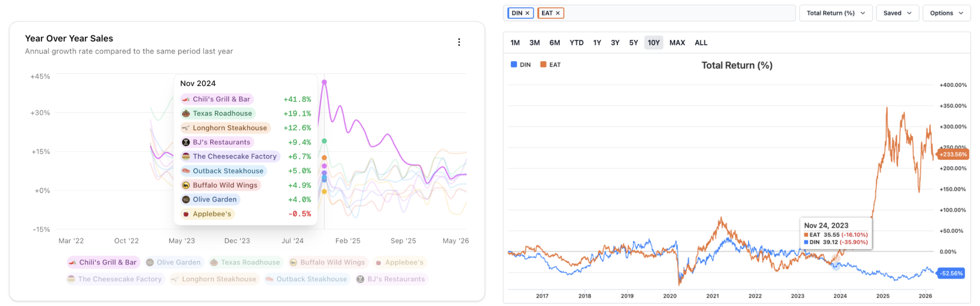This screenshot has width=980, height=306.
Task: Toggle Olive Garden legend chip below chart
Action: coord(173,262)
